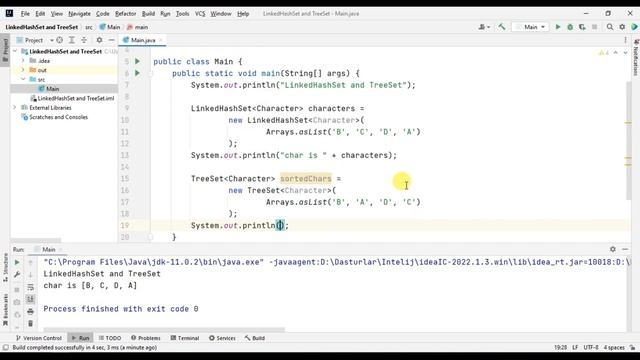Expand the .idea folder
The image size is (640, 360).
23,60
